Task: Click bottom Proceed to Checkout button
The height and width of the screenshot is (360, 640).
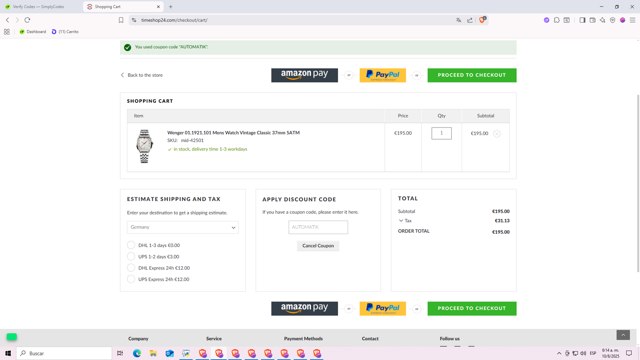Action: 472,309
